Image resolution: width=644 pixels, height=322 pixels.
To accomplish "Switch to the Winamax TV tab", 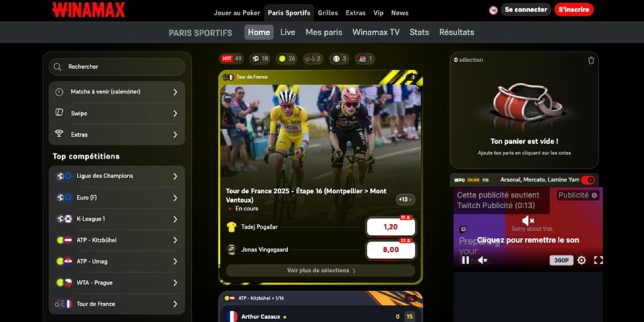I will pos(376,32).
